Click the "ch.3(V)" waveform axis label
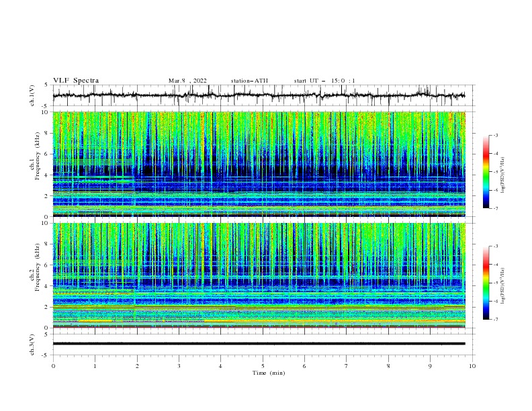This screenshot has width=532, height=411. tap(32, 345)
